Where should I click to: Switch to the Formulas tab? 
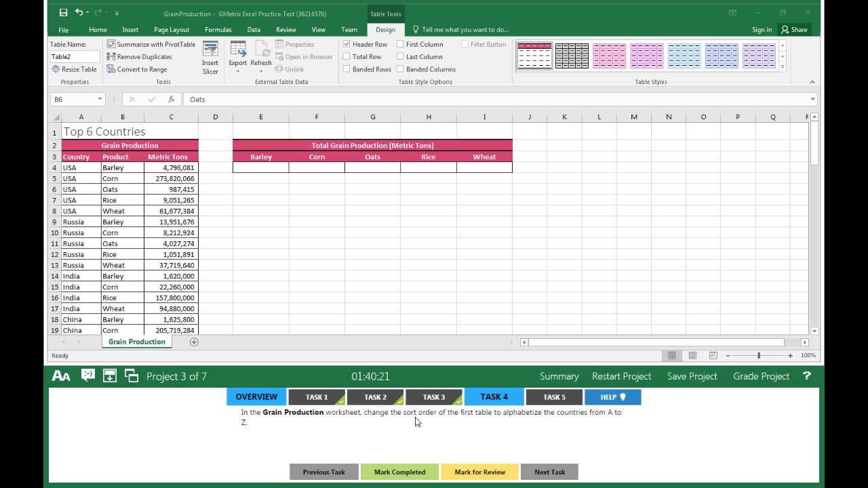tap(218, 30)
